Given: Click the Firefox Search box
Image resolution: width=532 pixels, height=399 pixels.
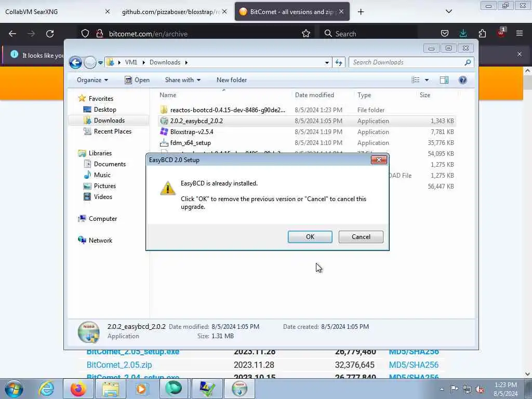Looking at the screenshot, I should point(369,34).
